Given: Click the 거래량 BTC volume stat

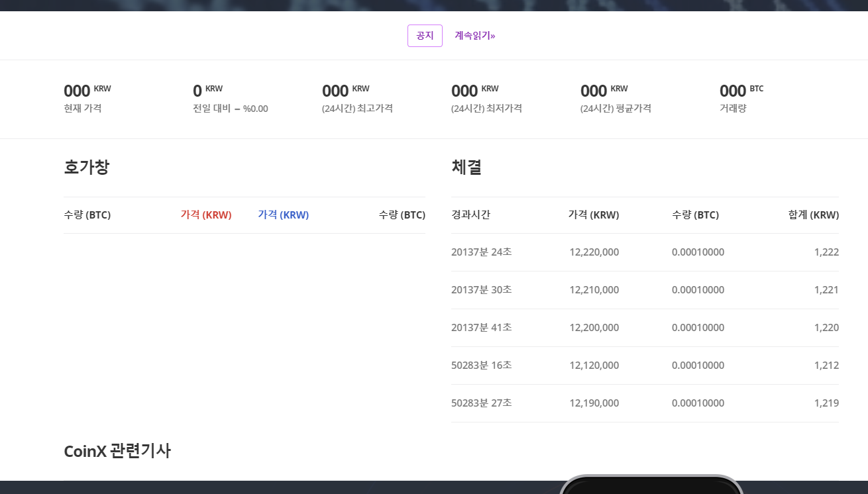Looking at the screenshot, I should [x=742, y=98].
